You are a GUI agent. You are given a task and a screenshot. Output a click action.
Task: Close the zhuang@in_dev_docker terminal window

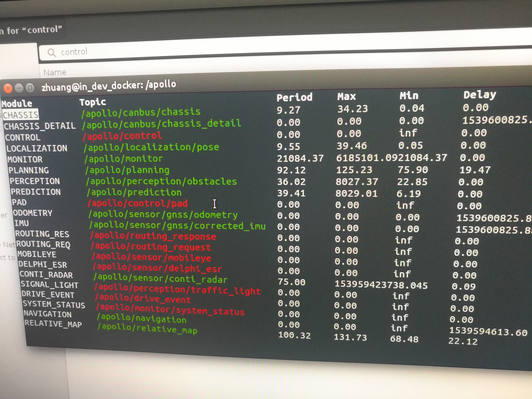coord(8,88)
